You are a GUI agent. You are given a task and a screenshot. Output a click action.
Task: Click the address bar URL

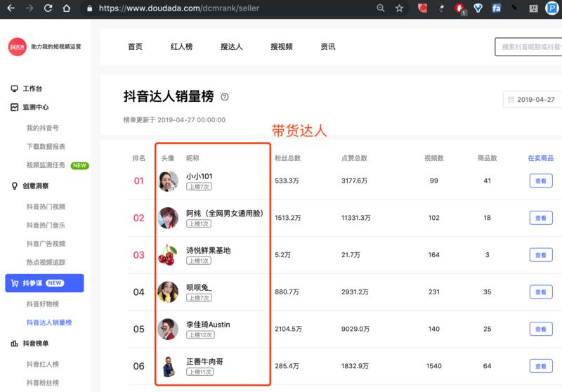click(178, 8)
